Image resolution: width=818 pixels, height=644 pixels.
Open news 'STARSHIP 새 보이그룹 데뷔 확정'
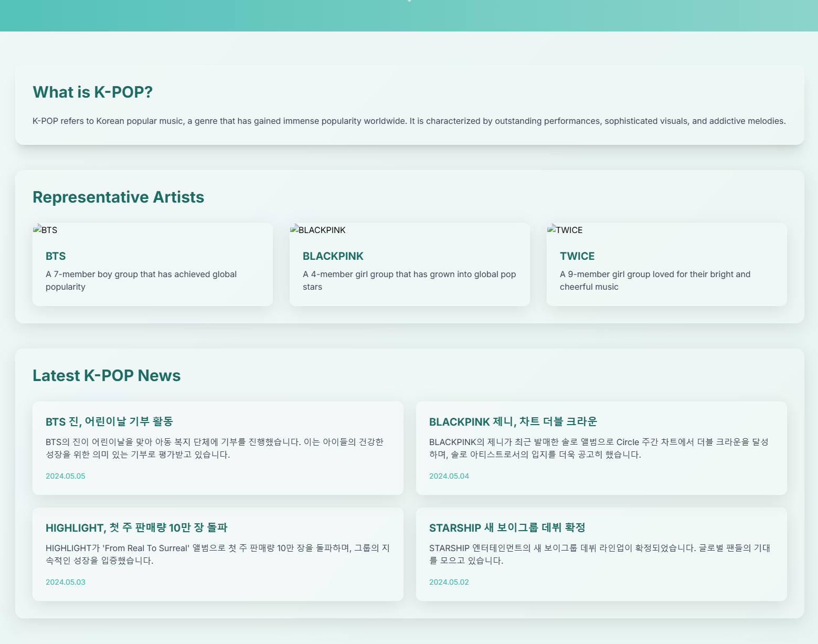507,527
